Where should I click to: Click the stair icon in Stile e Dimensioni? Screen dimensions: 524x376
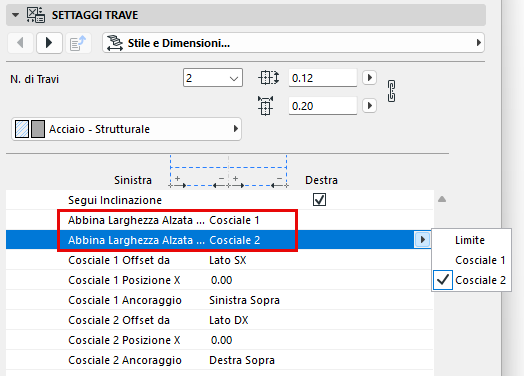(x=115, y=43)
